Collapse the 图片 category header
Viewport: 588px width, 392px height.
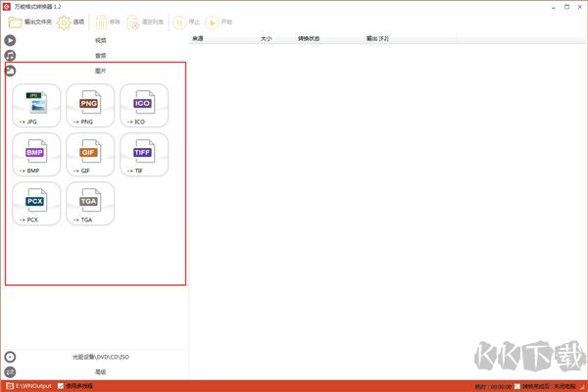pos(100,72)
